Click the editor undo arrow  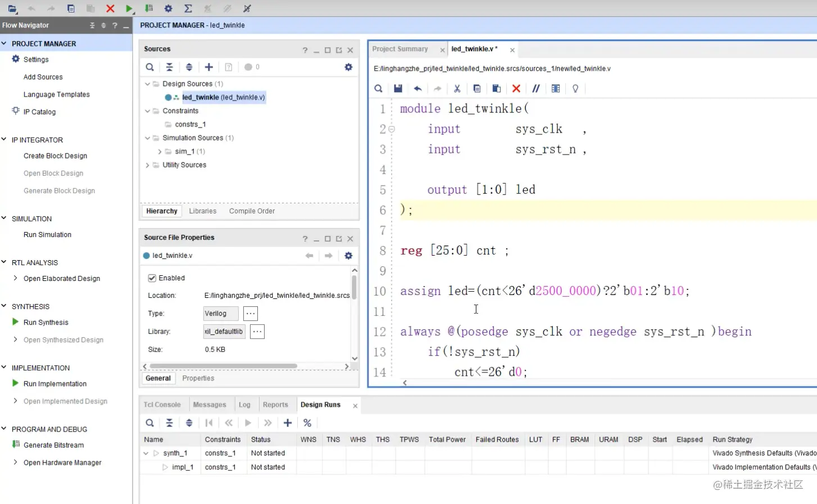[417, 88]
